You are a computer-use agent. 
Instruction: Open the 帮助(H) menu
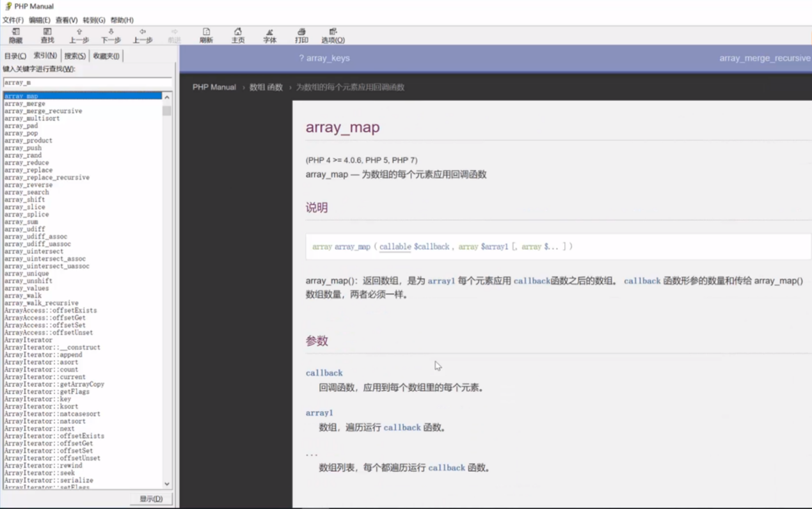(x=122, y=20)
